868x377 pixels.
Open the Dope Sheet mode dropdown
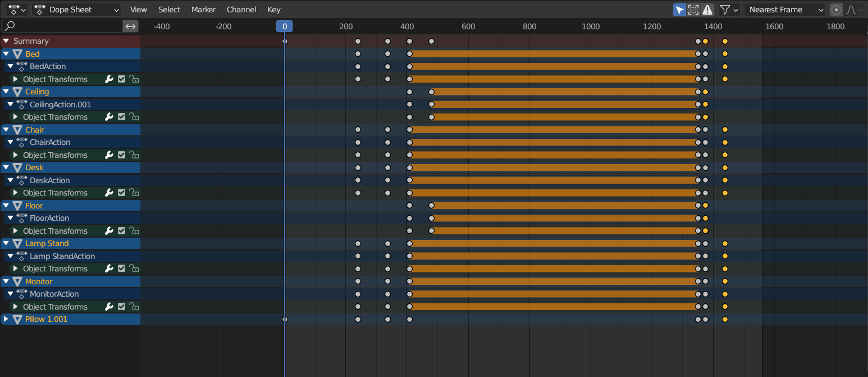click(76, 10)
